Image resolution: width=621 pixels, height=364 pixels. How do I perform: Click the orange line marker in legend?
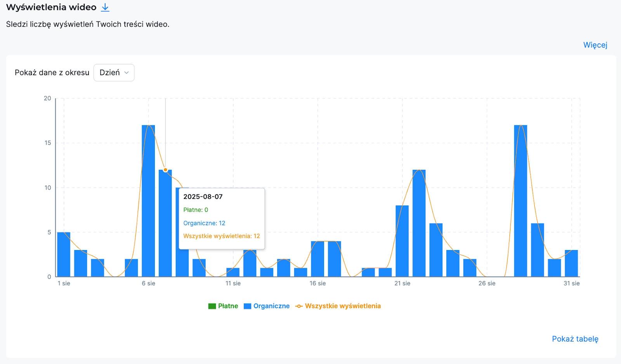click(x=299, y=306)
